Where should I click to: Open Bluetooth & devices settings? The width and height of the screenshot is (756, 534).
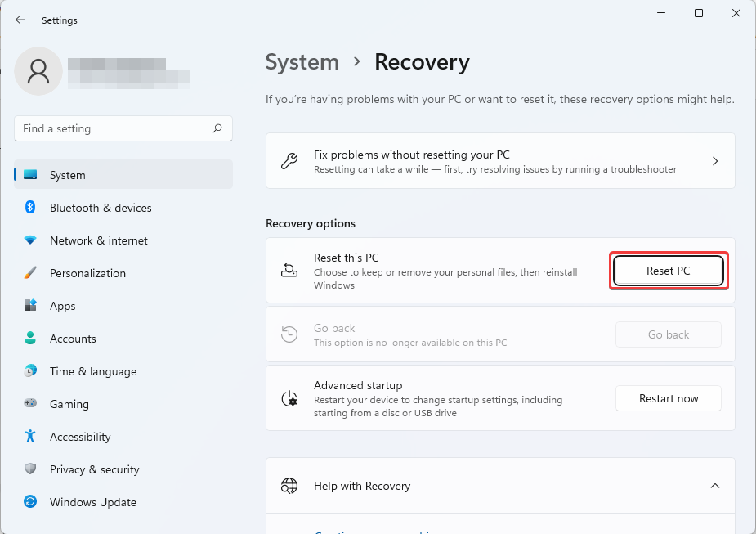click(31, 208)
